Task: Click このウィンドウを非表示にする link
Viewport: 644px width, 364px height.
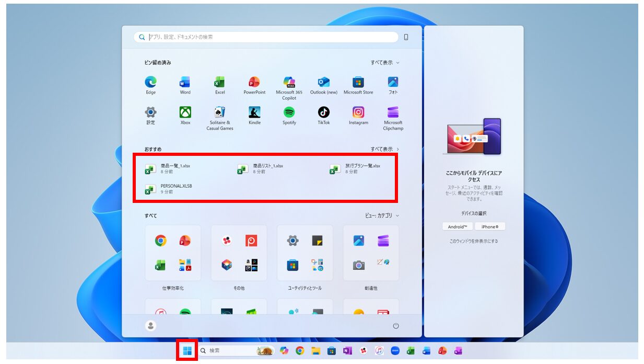Action: tap(474, 241)
